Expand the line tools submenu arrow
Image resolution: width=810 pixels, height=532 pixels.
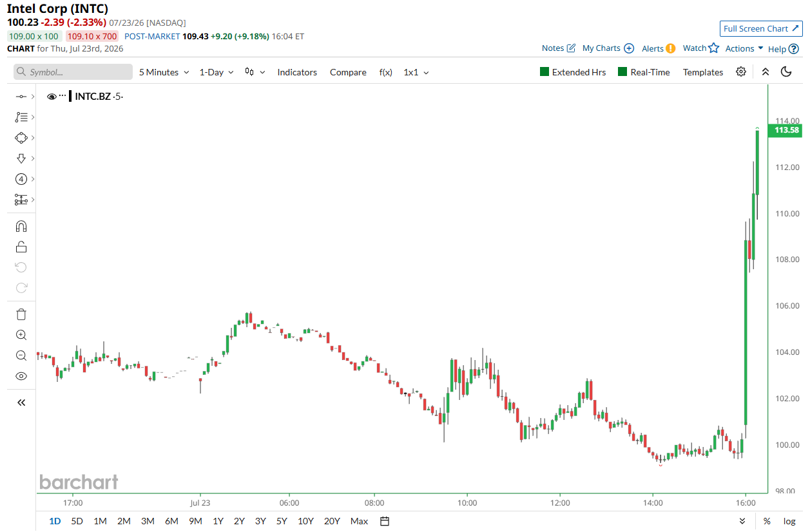32,97
